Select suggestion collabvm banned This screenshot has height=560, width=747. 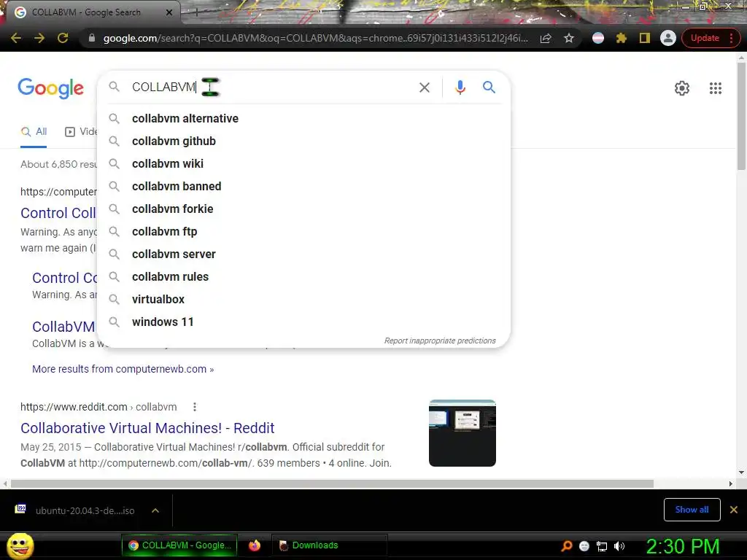coord(303,186)
